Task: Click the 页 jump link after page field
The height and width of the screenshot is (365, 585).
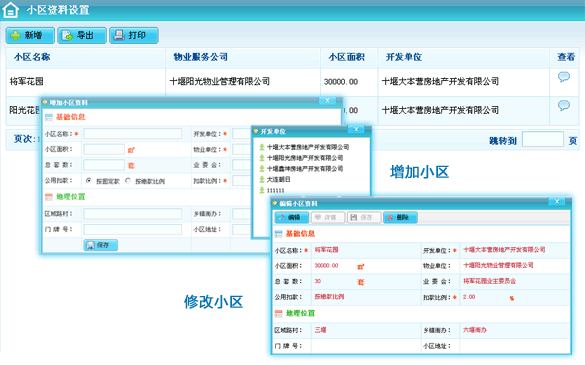Action: pyautogui.click(x=573, y=141)
